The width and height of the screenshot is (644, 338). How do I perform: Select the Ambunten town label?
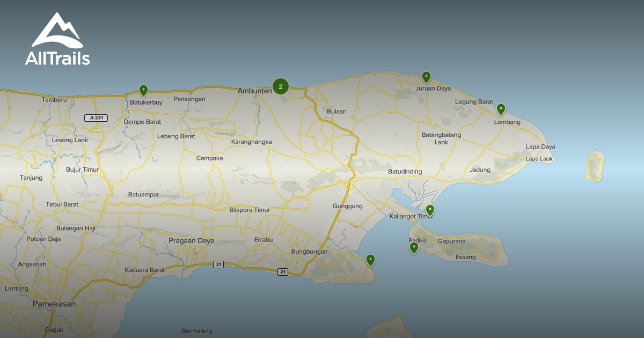click(256, 91)
